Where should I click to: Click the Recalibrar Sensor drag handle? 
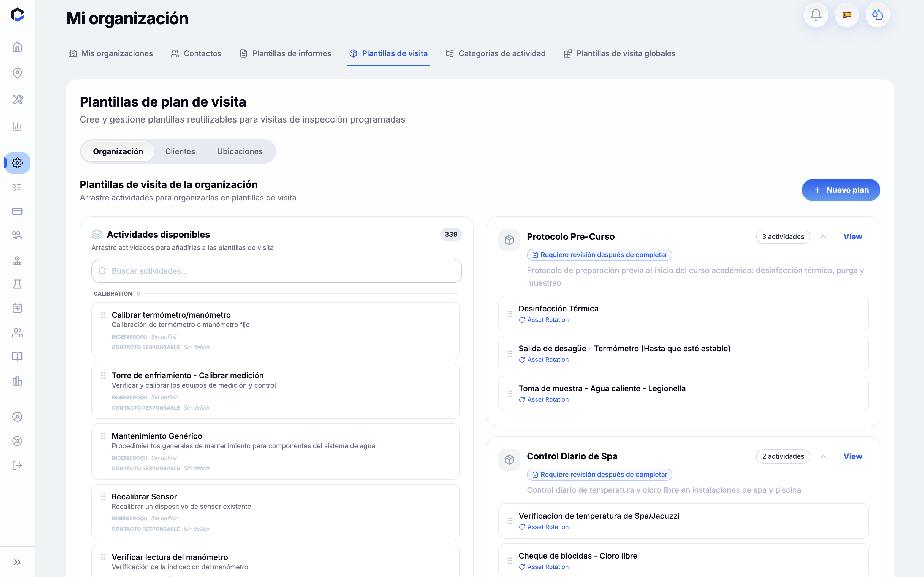103,497
